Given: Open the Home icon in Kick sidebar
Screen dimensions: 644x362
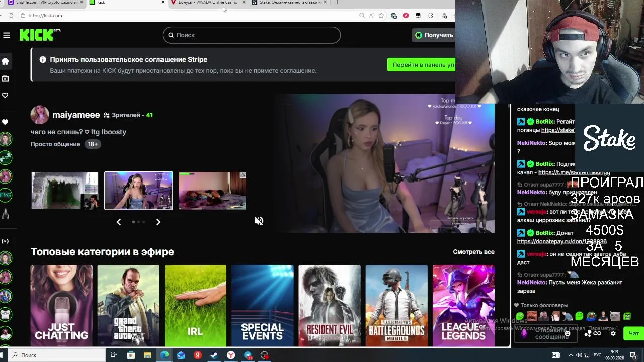Looking at the screenshot, I should (5, 61).
